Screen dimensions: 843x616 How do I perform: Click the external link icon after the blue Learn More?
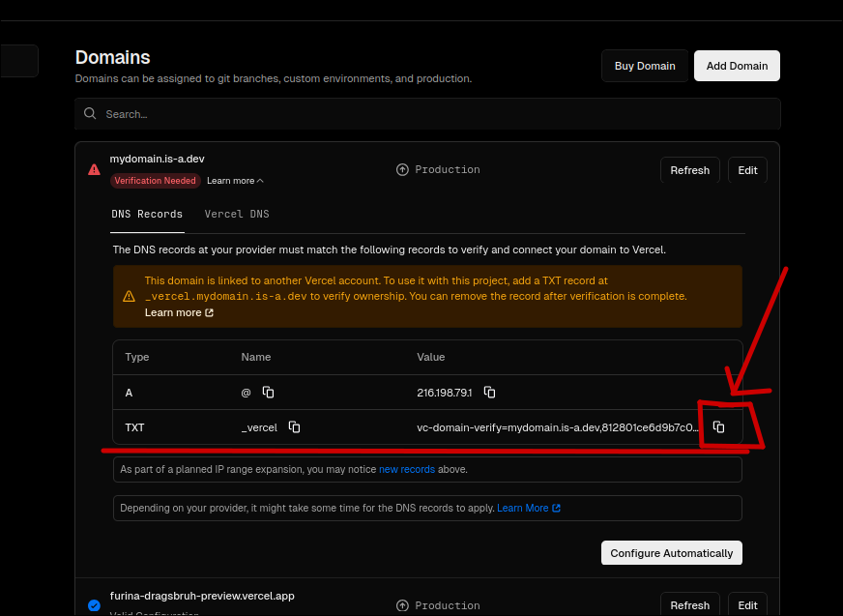[557, 508]
